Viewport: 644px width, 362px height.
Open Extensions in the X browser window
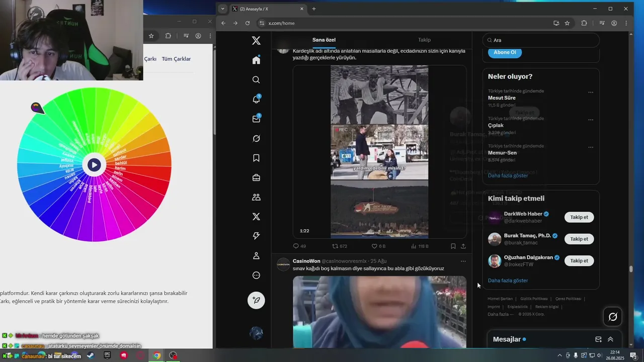pos(584,23)
